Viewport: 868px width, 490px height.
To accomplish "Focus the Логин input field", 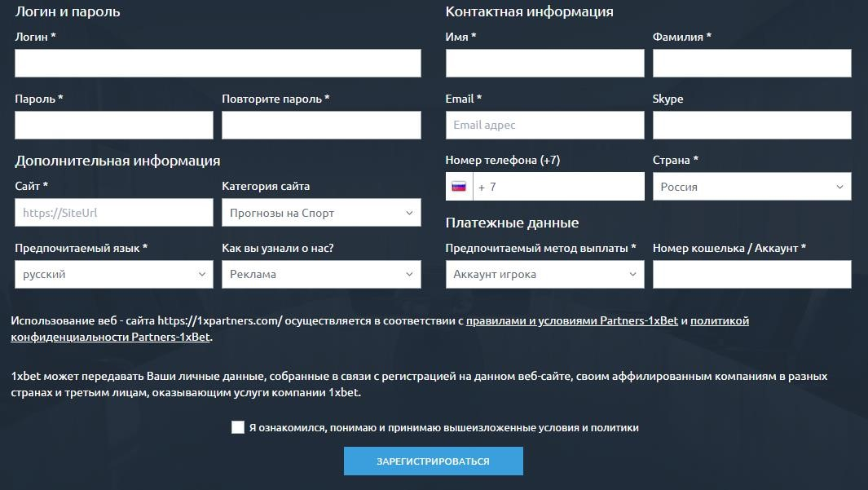I will point(218,63).
